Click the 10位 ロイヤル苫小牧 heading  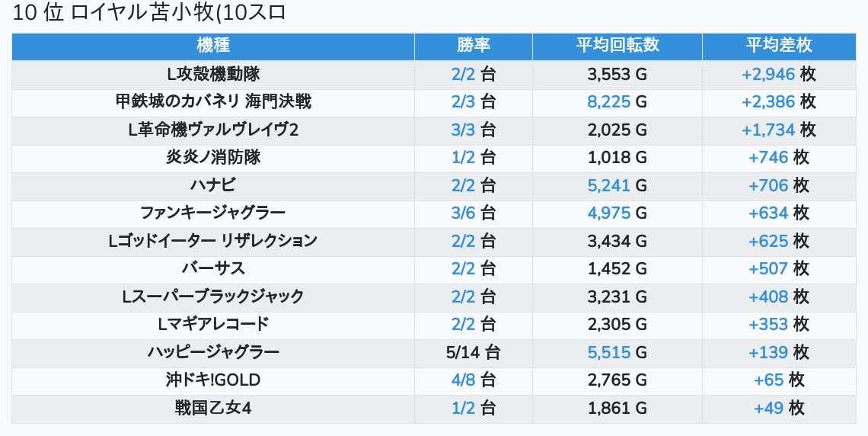(150, 13)
